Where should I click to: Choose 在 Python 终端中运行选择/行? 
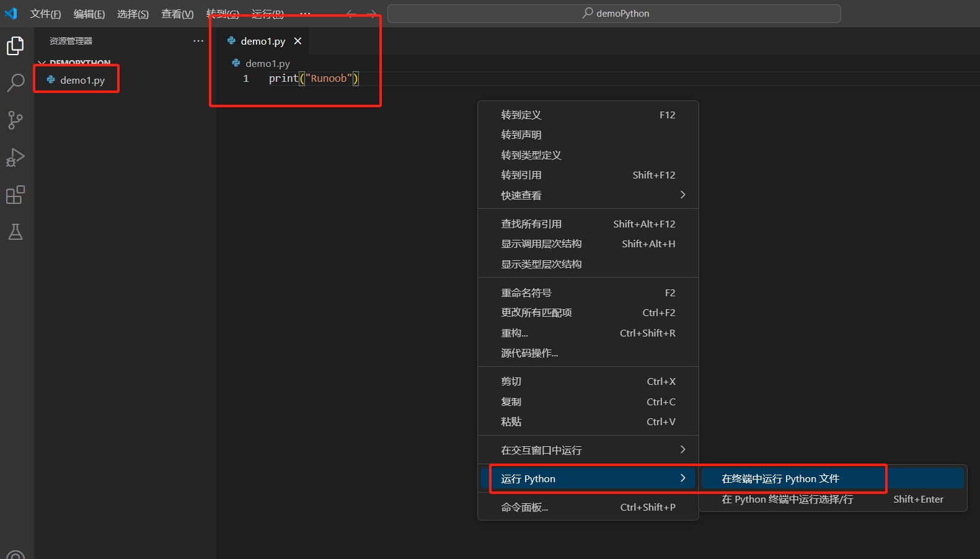click(x=787, y=500)
